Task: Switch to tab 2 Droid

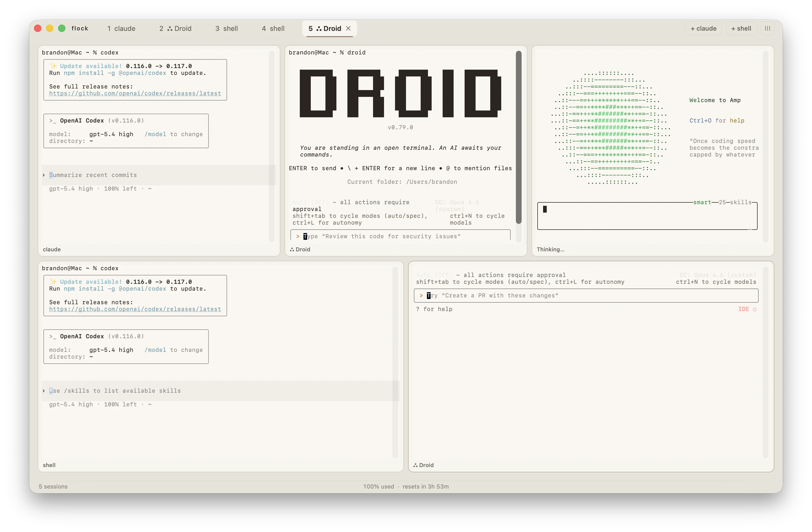Action: [x=175, y=28]
